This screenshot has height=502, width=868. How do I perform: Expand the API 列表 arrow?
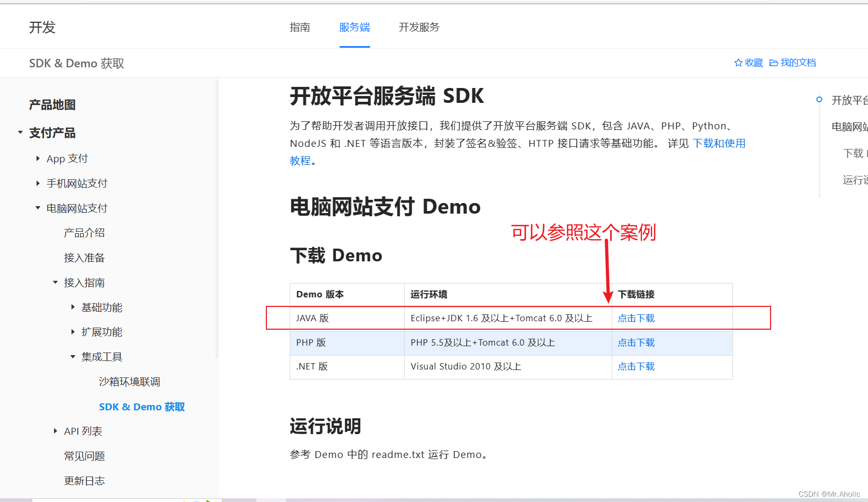pos(55,431)
